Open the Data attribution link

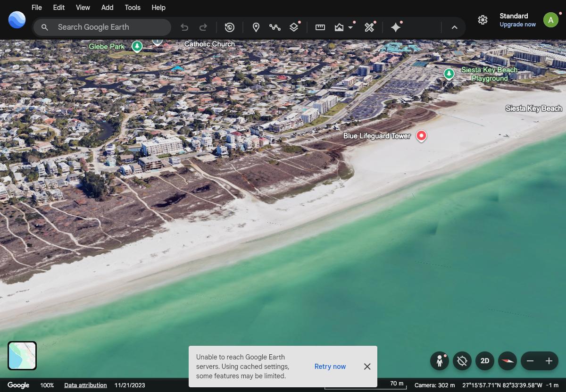coord(85,385)
